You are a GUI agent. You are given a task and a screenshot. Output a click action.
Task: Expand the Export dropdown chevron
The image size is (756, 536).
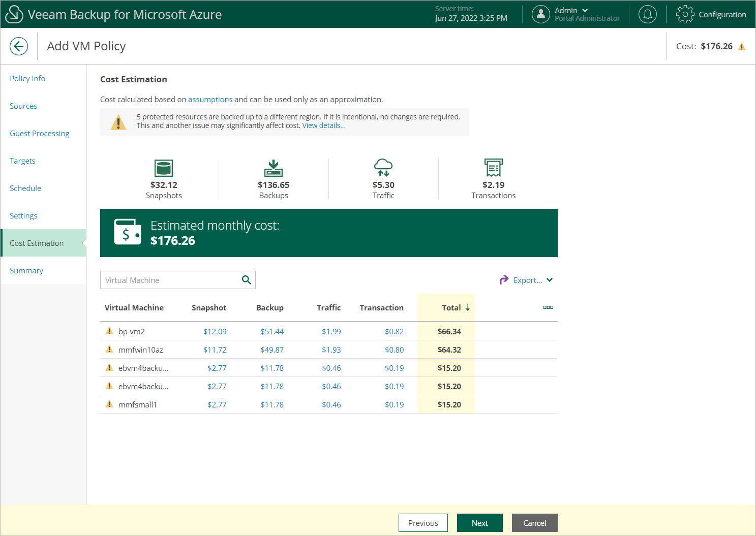550,280
